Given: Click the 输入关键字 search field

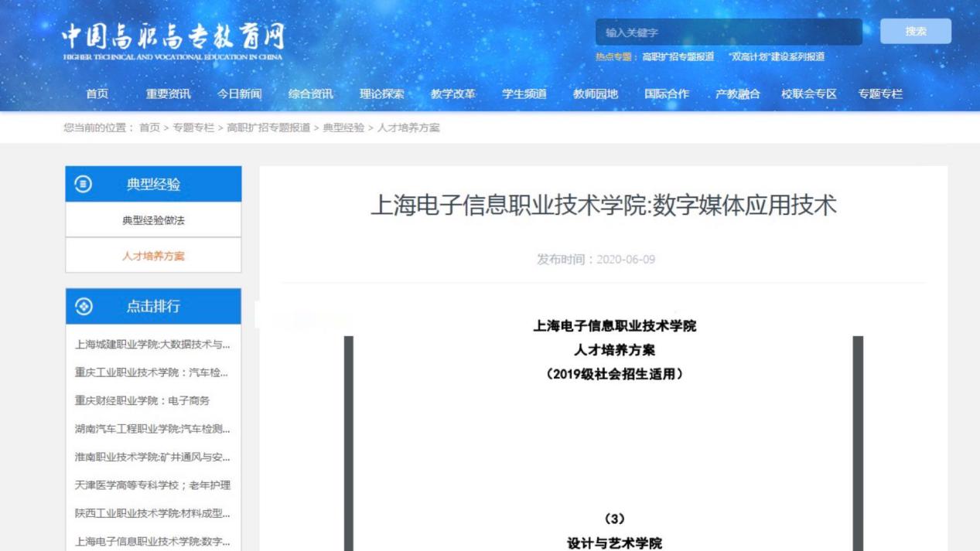Looking at the screenshot, I should [728, 32].
